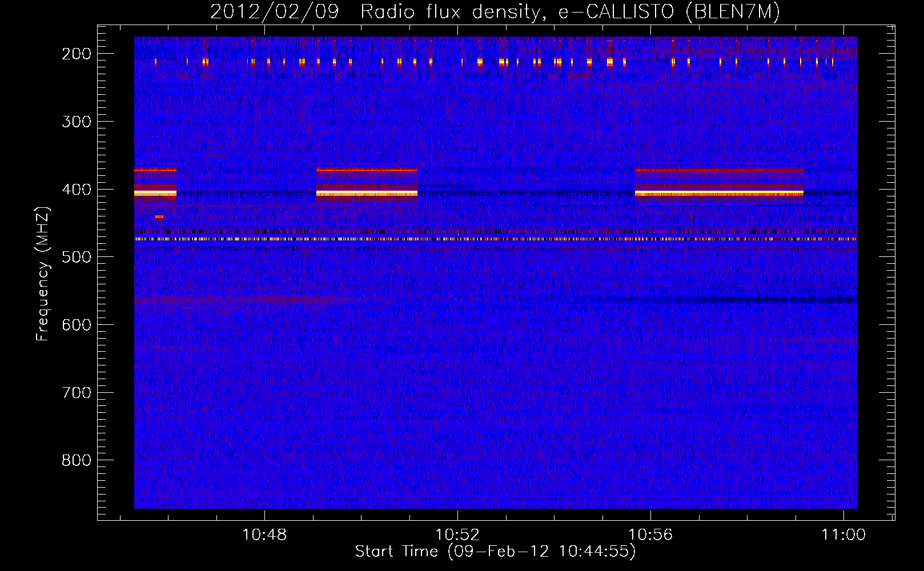Click the 300 frequency tick label
The width and height of the screenshot is (924, 571).
pos(77,122)
